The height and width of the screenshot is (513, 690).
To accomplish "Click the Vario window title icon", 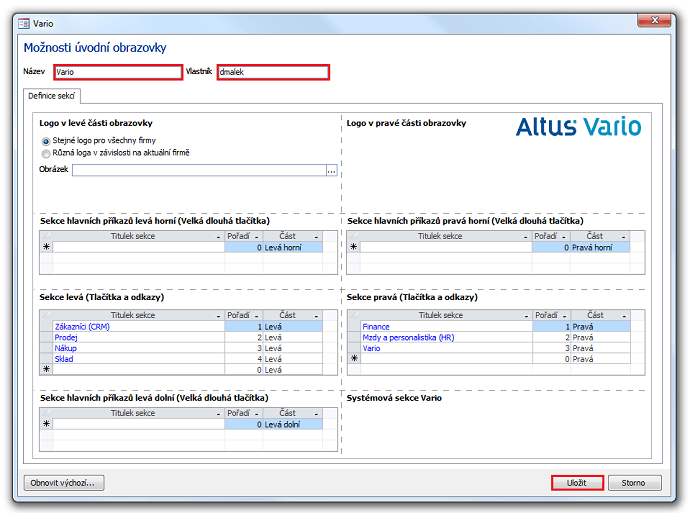I will pyautogui.click(x=24, y=23).
